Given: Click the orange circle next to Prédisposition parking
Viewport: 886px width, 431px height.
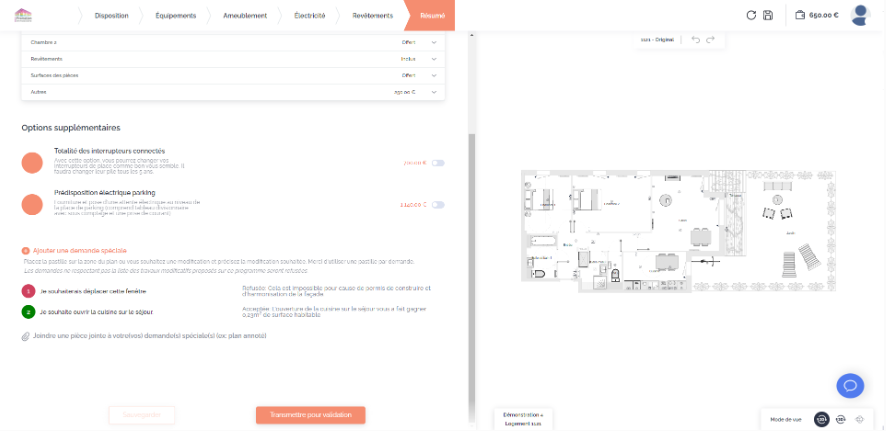Looking at the screenshot, I should pyautogui.click(x=32, y=204).
